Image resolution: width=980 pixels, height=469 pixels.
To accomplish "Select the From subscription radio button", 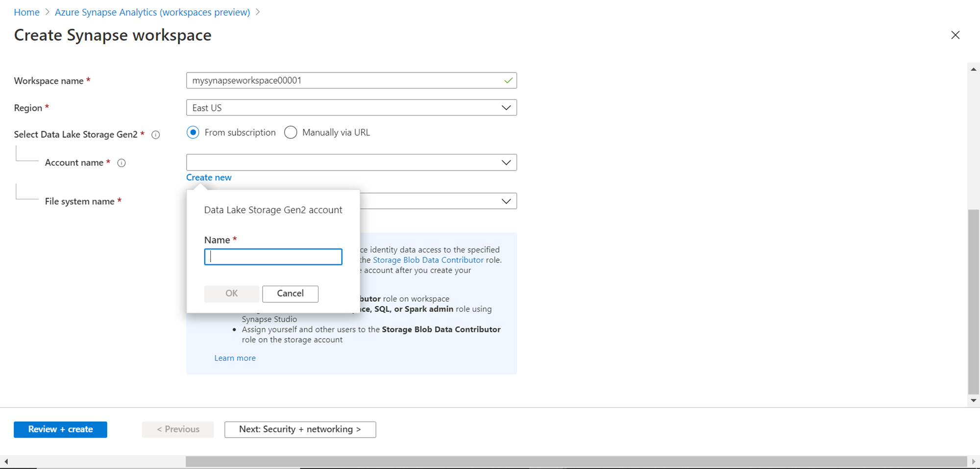I will [193, 132].
